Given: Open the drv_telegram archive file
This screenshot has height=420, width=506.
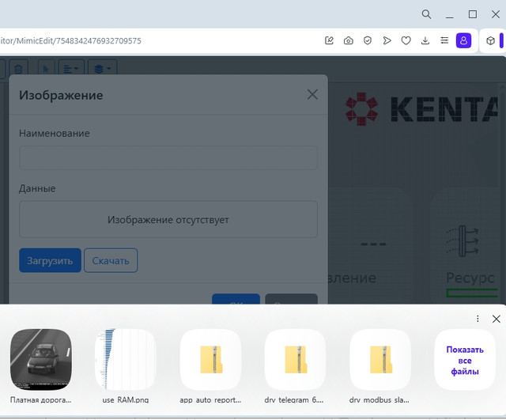Looking at the screenshot, I should point(295,359).
